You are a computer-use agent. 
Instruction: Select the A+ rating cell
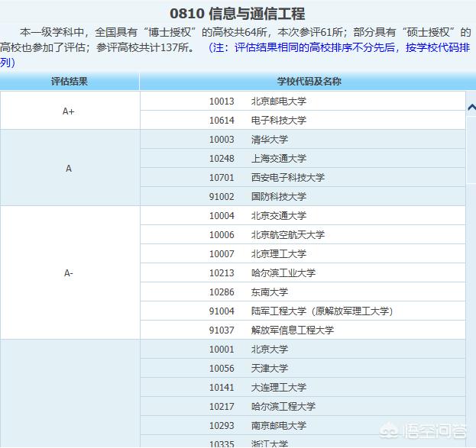(x=70, y=111)
